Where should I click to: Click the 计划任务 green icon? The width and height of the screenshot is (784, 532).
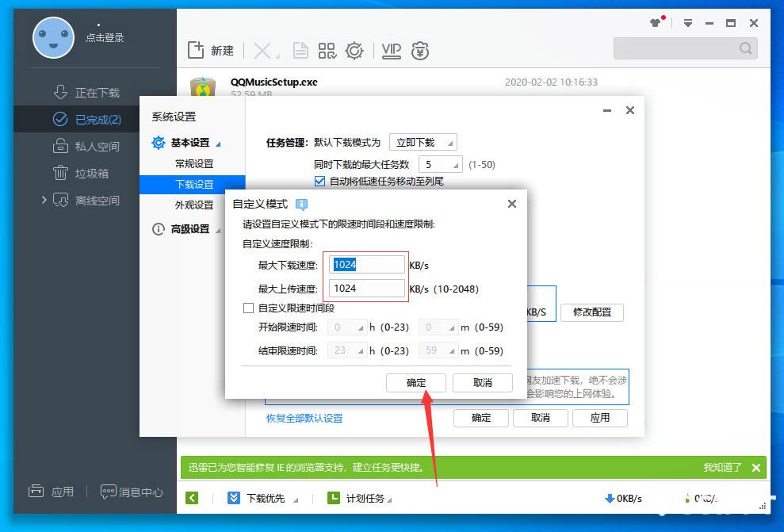point(334,498)
